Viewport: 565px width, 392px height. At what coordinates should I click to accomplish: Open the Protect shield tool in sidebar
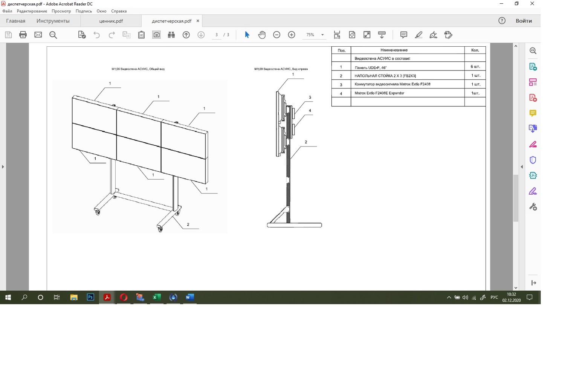(533, 160)
